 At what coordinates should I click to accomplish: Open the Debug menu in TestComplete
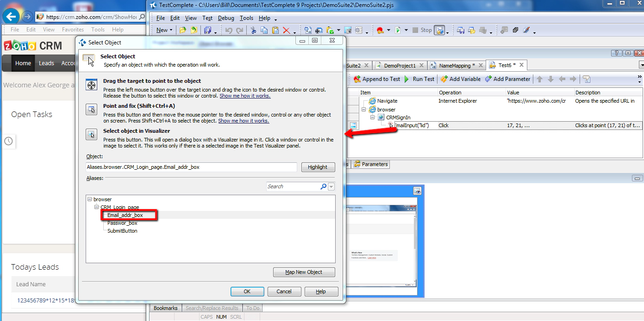[226, 18]
